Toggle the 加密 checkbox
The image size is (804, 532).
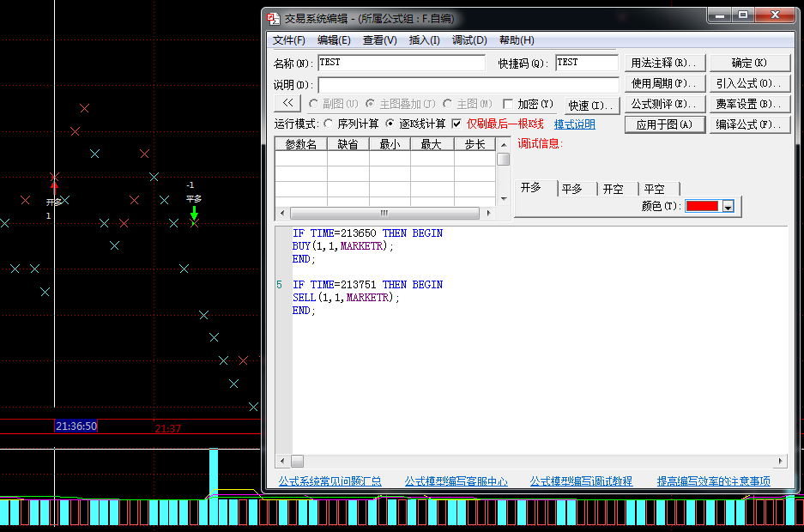click(x=508, y=104)
